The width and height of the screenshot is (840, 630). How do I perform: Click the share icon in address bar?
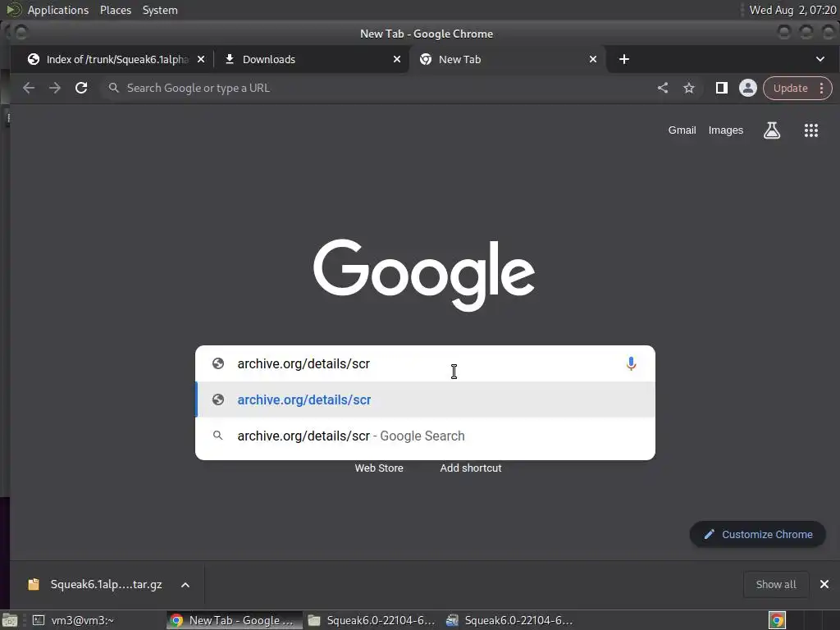pos(663,88)
